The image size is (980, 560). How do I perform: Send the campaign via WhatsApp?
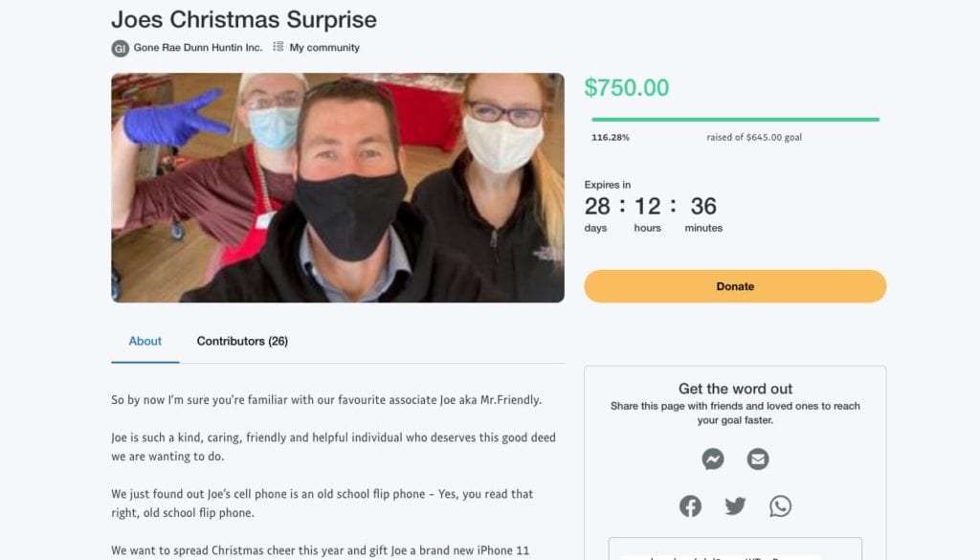[x=780, y=505]
